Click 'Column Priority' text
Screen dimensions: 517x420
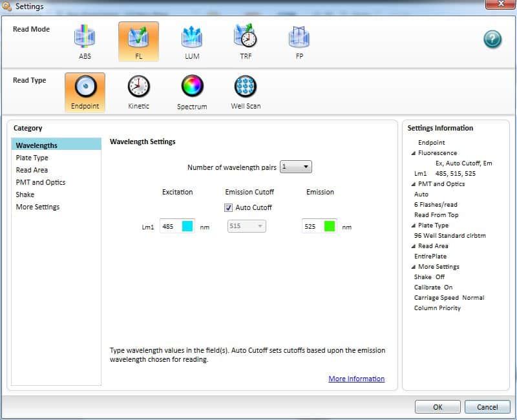(x=438, y=308)
